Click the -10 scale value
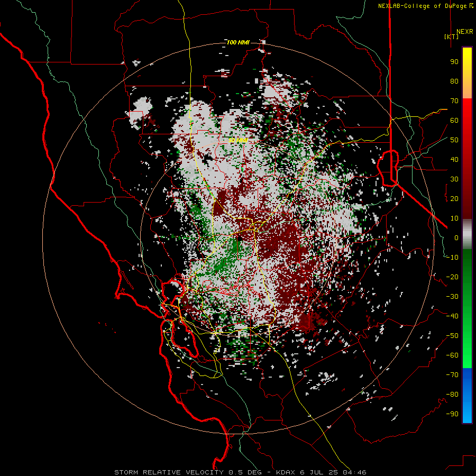This screenshot has height=476, width=476. click(452, 258)
